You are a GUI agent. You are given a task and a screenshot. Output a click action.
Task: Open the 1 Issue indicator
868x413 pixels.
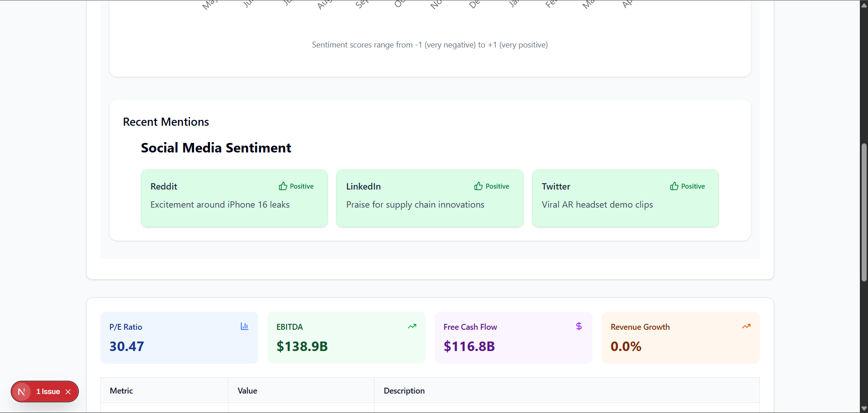48,392
